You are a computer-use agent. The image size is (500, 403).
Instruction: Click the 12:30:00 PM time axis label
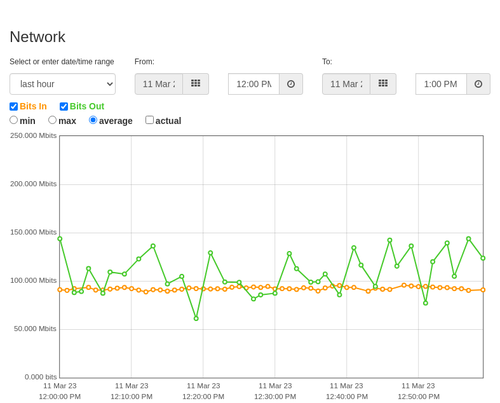coord(275,397)
